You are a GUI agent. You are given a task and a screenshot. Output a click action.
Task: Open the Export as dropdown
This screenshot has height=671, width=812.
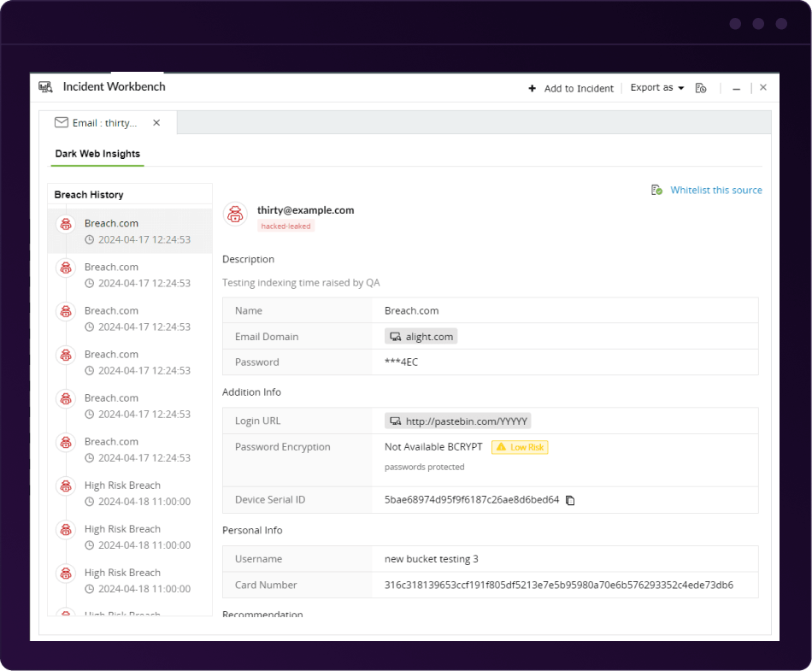pos(656,88)
